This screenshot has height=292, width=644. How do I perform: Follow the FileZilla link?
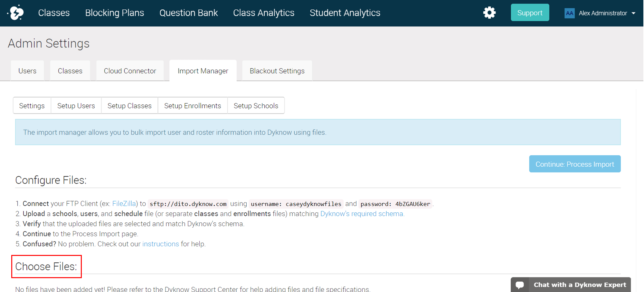pos(124,204)
